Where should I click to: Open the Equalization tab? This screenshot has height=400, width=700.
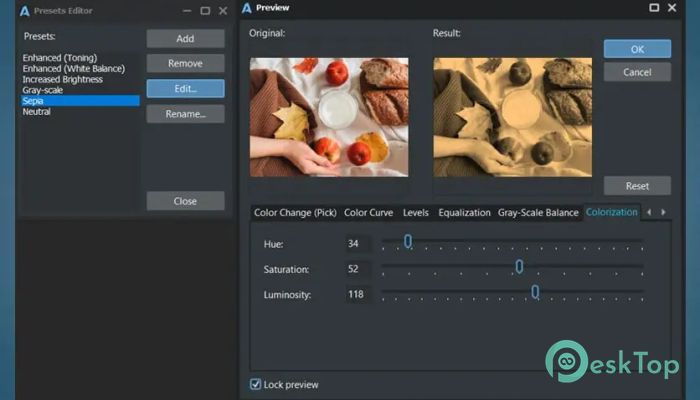point(464,212)
